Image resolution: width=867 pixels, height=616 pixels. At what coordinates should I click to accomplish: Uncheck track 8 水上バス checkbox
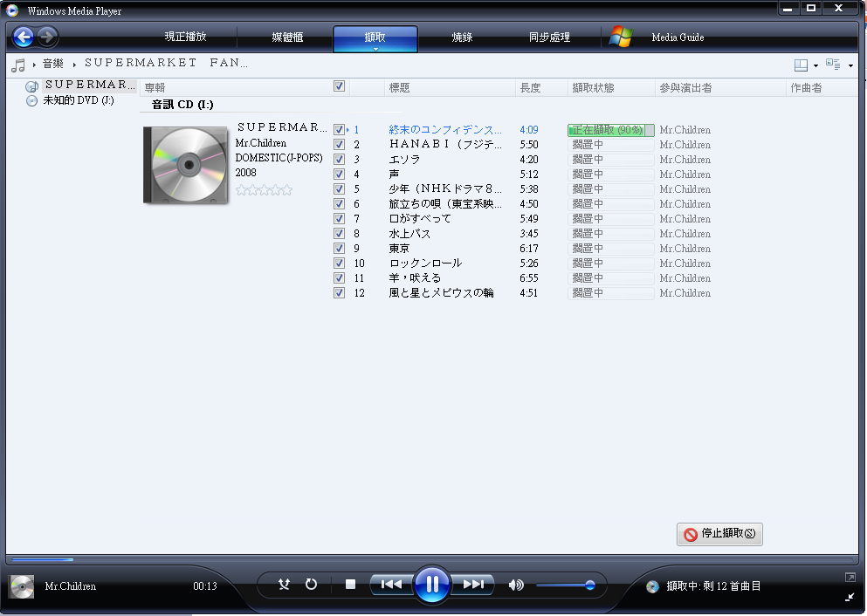tap(339, 234)
